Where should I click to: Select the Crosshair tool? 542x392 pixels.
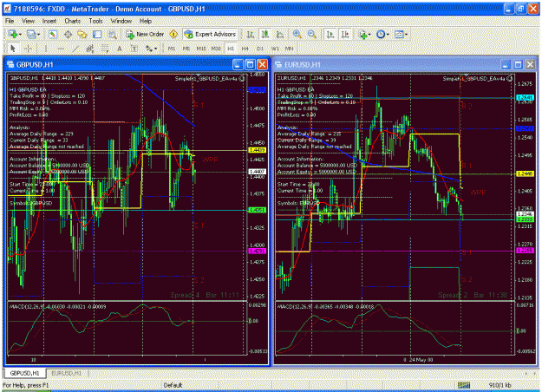click(x=29, y=49)
